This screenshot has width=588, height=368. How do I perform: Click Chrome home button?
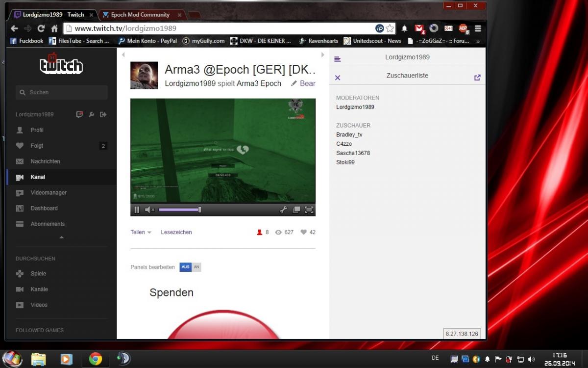(x=54, y=28)
